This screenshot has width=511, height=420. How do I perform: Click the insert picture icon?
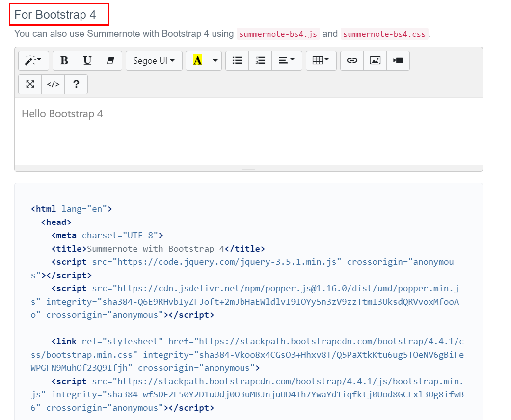tap(375, 60)
